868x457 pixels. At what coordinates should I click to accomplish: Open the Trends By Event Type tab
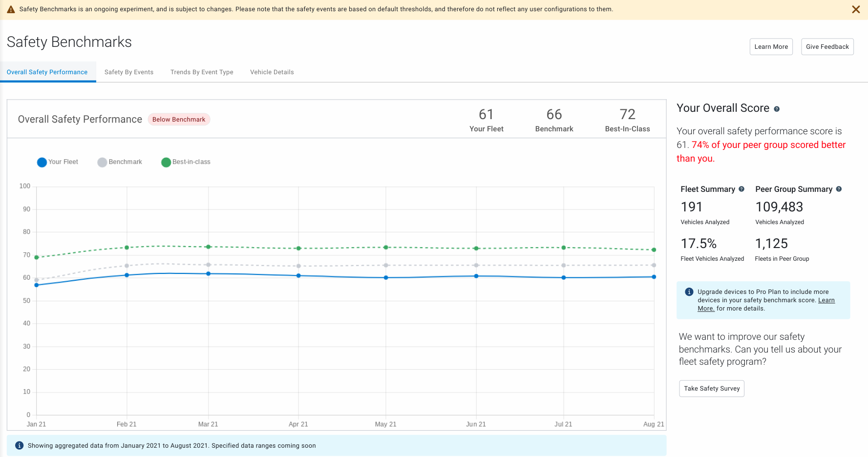tap(201, 72)
